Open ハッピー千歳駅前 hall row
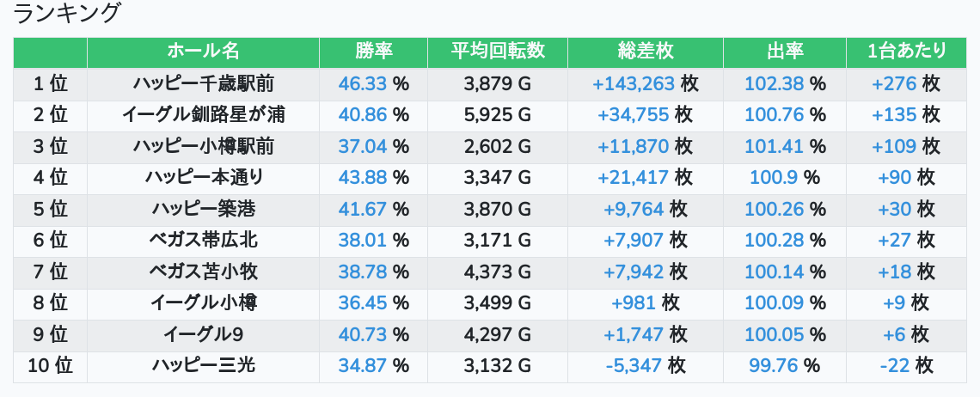 point(203,84)
